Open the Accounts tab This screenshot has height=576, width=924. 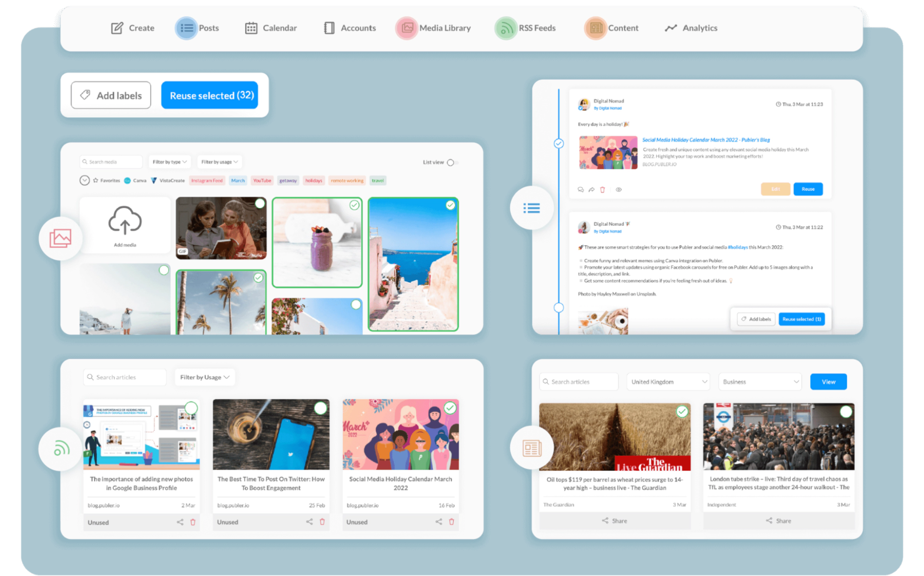[x=350, y=28]
